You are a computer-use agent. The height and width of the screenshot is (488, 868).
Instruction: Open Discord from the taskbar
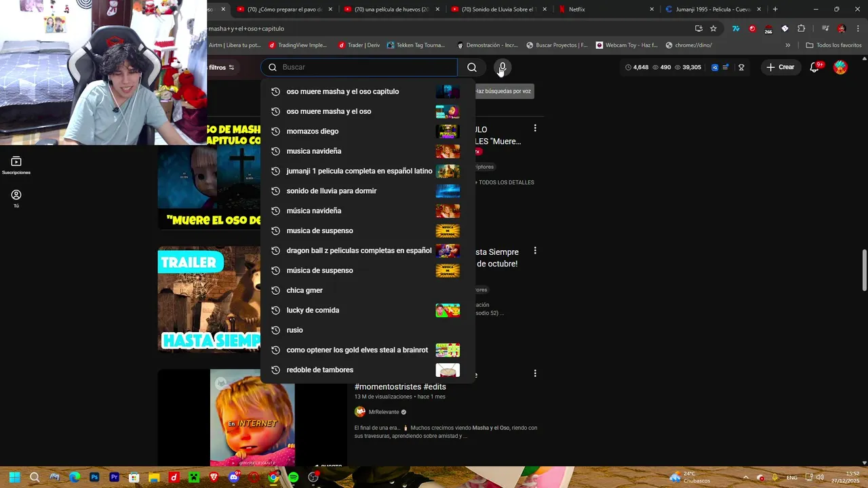(x=234, y=477)
